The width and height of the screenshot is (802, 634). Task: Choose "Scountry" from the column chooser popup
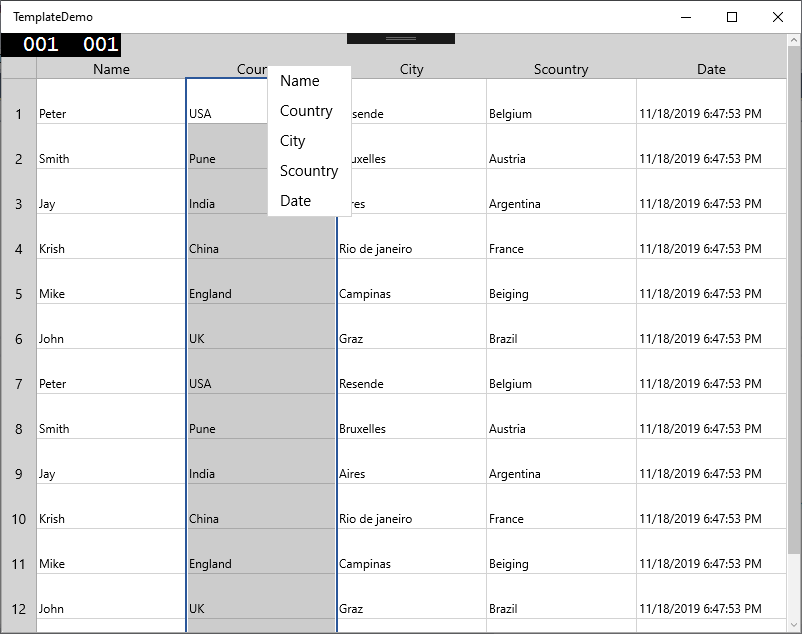click(x=309, y=170)
